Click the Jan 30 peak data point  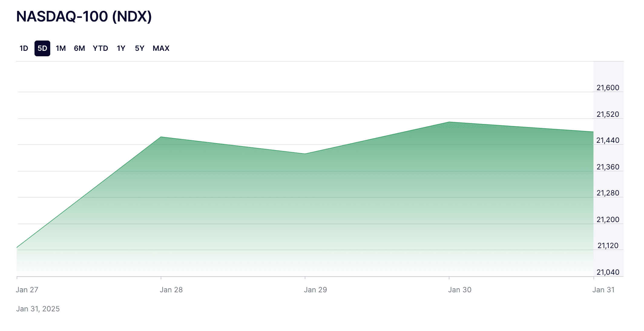tap(449, 122)
